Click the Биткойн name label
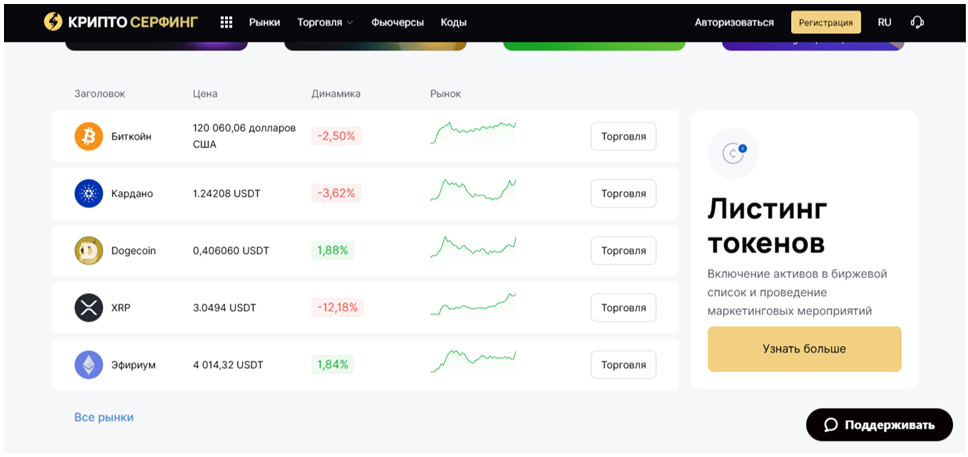Screen dimensions: 968x457 [x=131, y=136]
